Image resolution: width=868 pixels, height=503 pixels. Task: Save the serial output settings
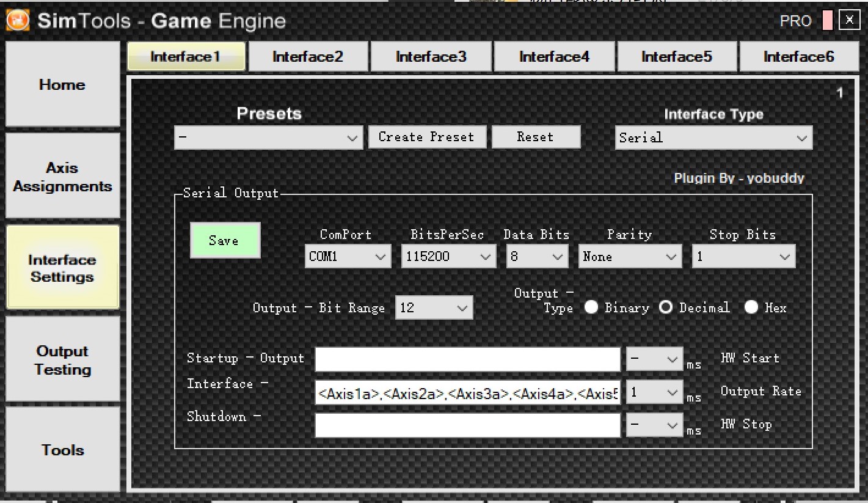pos(225,240)
